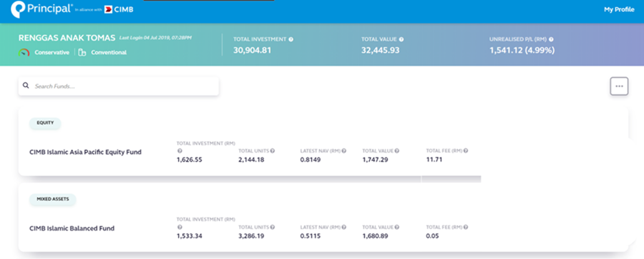Open My Profile menu
The image size is (644, 259).
coord(619,10)
